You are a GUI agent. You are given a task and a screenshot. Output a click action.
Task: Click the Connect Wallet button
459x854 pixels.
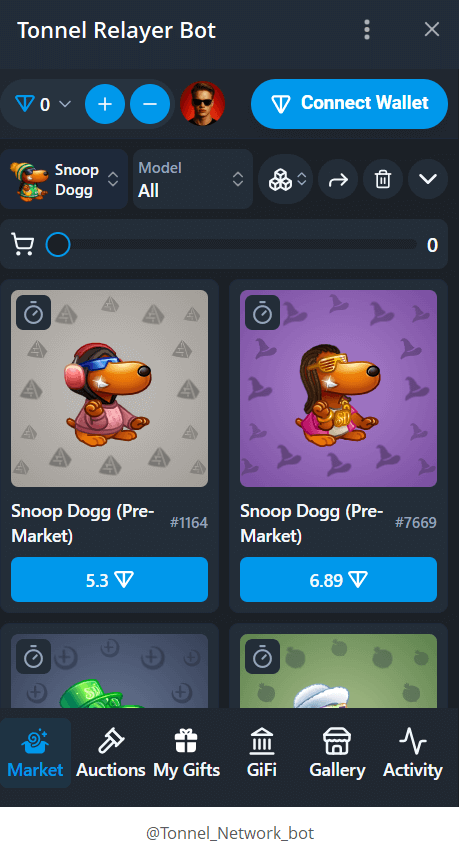click(x=350, y=103)
